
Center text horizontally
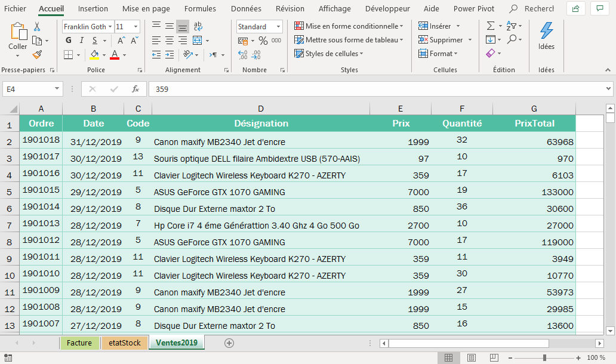[x=170, y=41]
